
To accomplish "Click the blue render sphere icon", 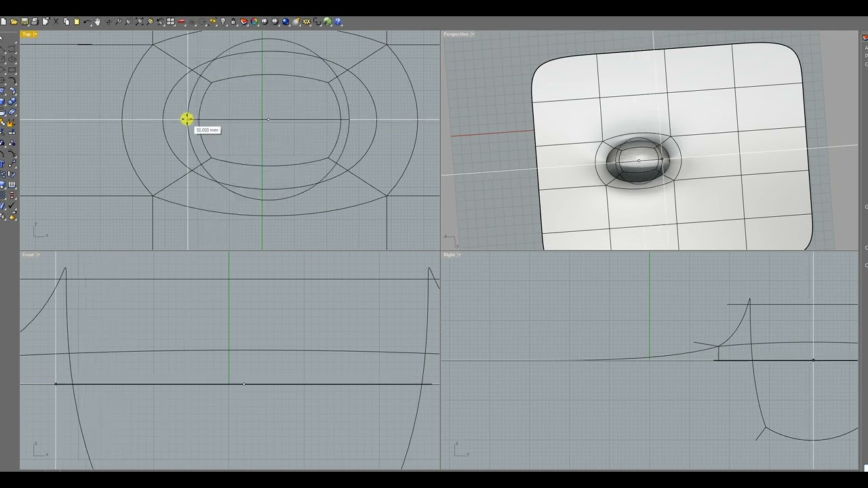I will click(285, 22).
